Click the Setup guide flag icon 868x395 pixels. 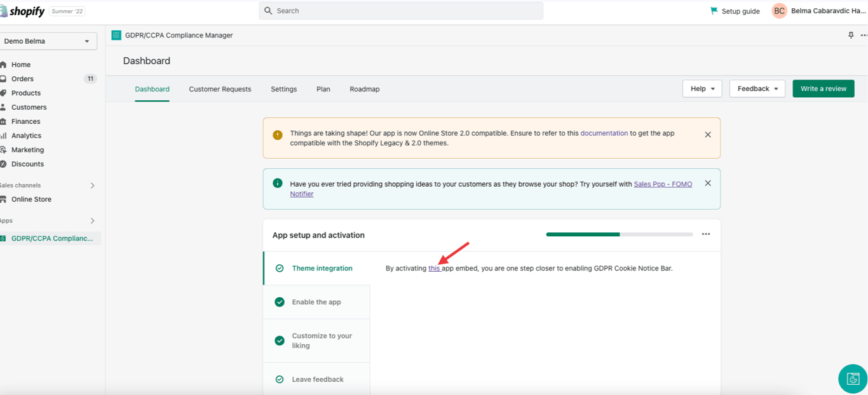pyautogui.click(x=714, y=11)
